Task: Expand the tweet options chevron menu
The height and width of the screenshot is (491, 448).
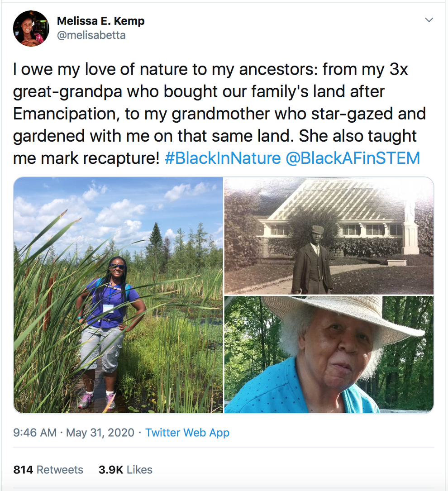Action: (x=429, y=20)
